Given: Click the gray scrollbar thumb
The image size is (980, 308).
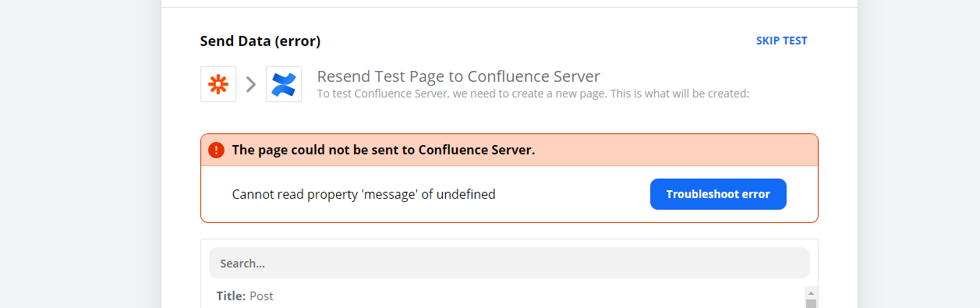Looking at the screenshot, I should pos(811,304).
